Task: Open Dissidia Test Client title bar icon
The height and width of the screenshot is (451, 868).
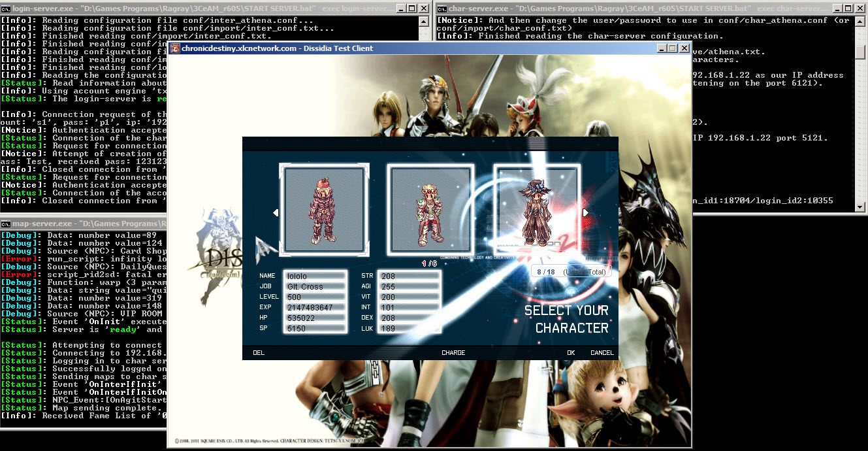Action: coord(175,48)
